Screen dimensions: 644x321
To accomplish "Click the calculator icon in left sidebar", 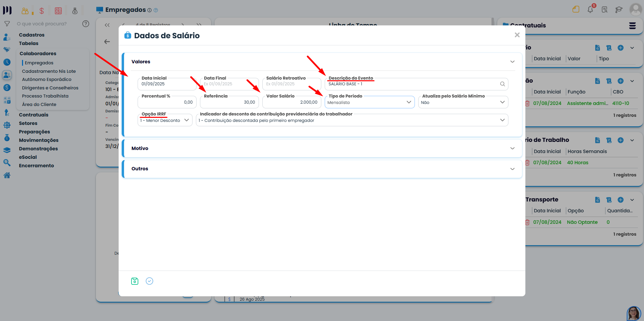I will pos(7,100).
